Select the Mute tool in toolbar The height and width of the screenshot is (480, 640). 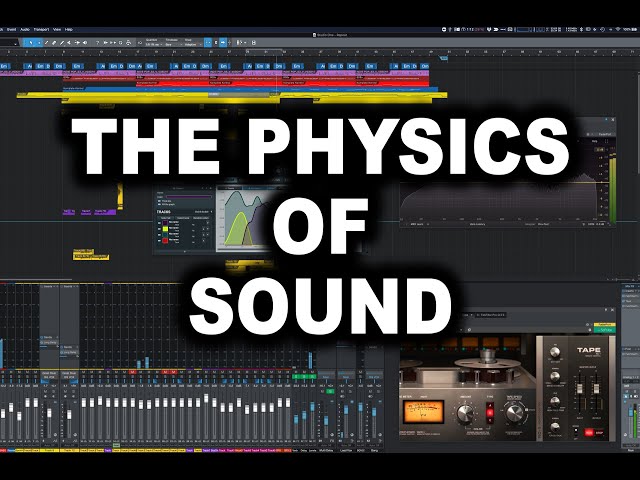tap(69, 42)
